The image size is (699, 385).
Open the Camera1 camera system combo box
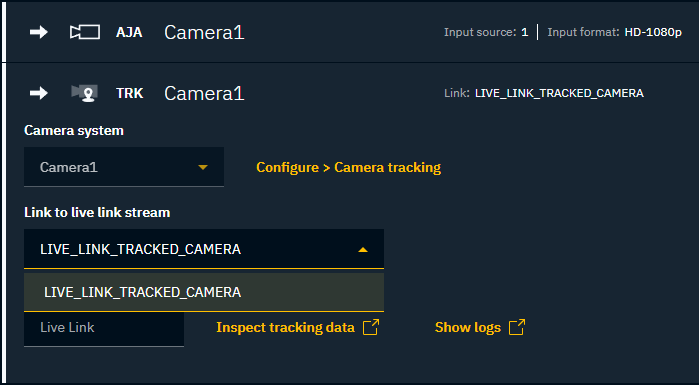[124, 167]
